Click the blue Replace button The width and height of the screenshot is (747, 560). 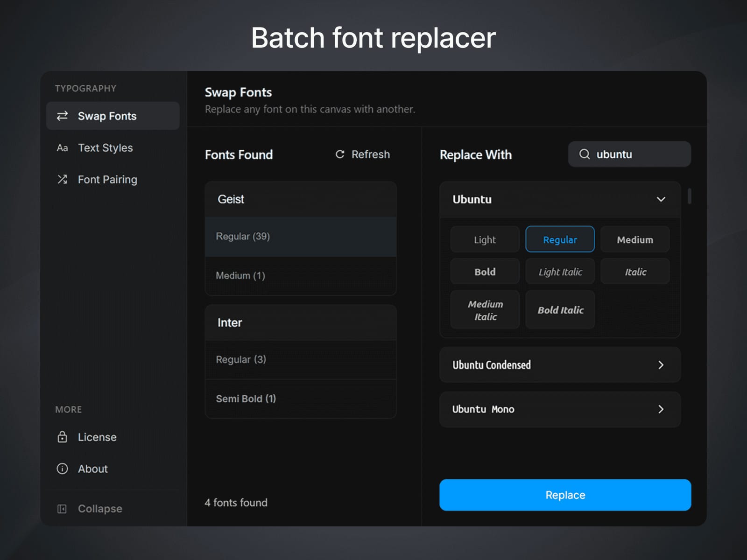pyautogui.click(x=565, y=495)
